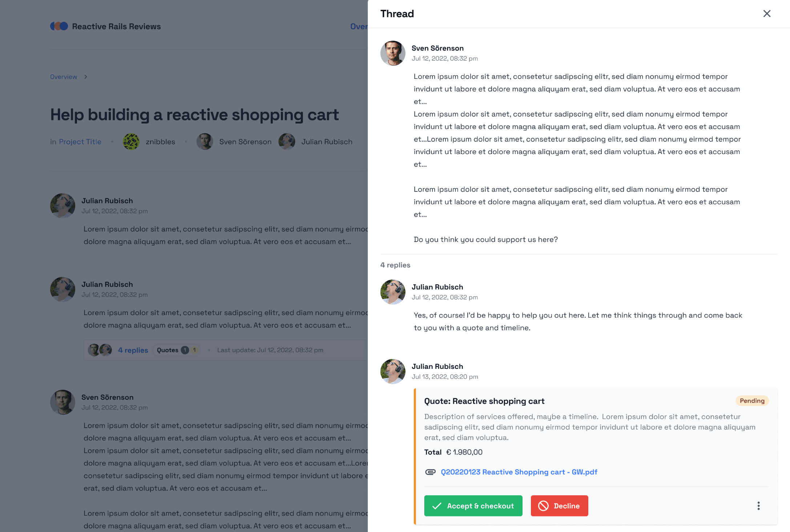Viewport: 790px width, 532px height.
Task: Click the Reactive Rails Reviews logo
Action: pos(59,26)
